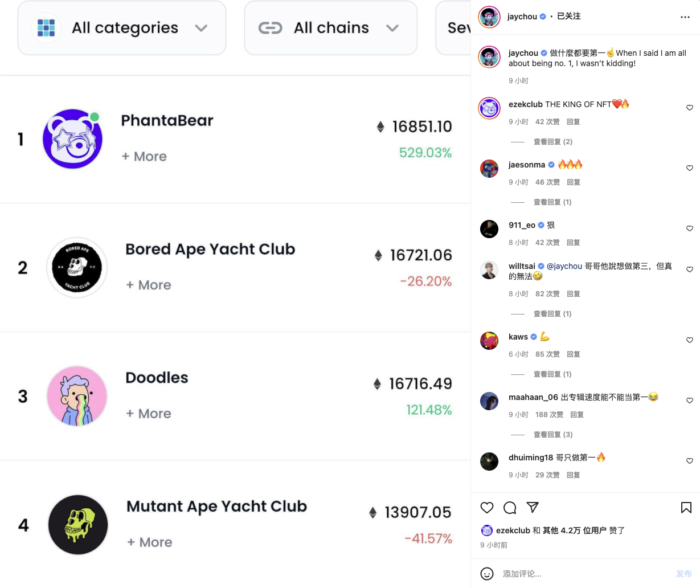Like the ezekclub comment
Screen dimensions: 700x588
(690, 108)
